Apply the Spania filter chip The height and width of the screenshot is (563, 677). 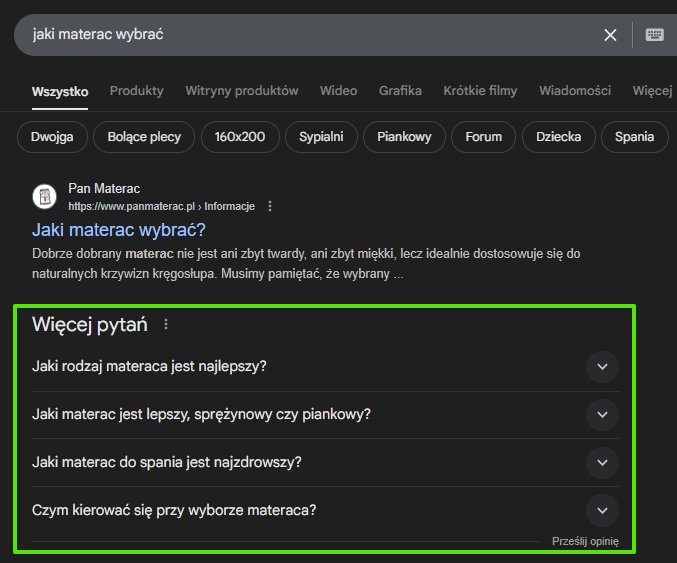(x=634, y=137)
